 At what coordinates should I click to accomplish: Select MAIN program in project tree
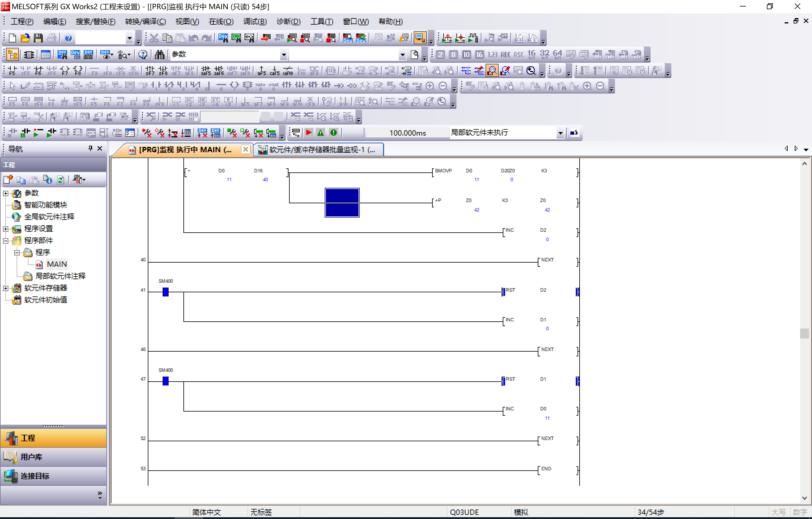[56, 264]
